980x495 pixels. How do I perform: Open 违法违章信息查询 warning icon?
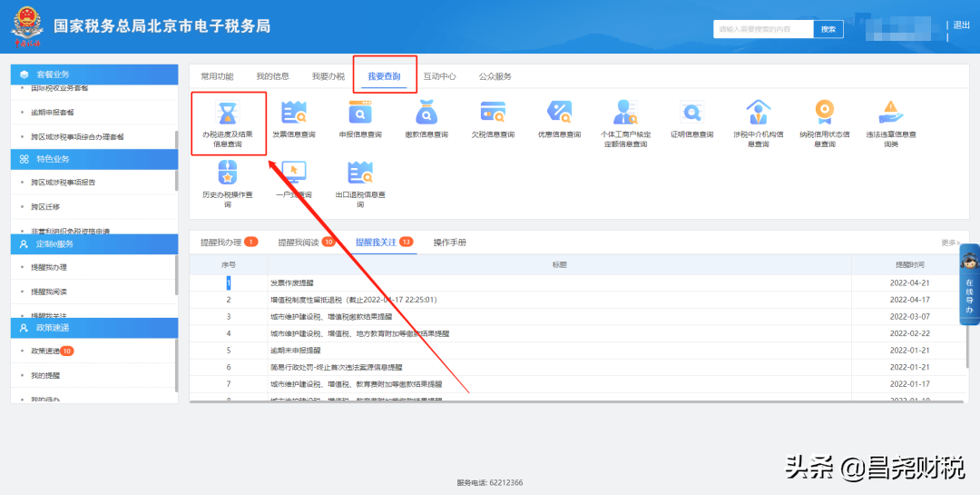pyautogui.click(x=891, y=114)
